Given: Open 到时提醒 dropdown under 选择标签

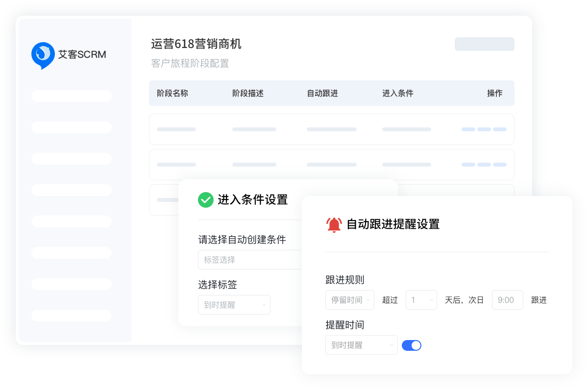Looking at the screenshot, I should (234, 305).
